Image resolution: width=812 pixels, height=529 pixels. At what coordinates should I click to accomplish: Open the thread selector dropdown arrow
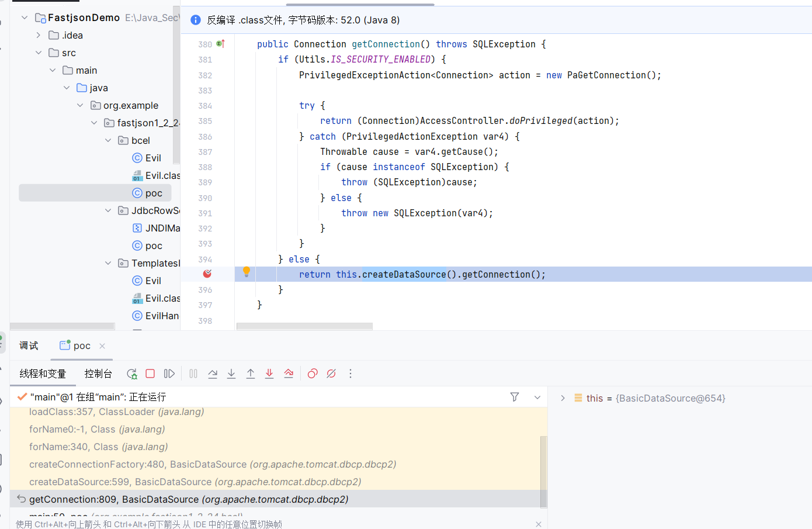537,397
